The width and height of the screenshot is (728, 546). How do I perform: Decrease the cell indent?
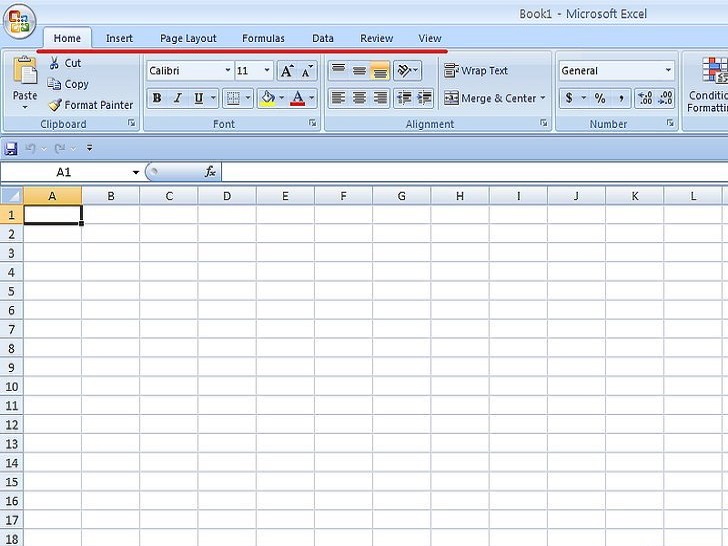pyautogui.click(x=404, y=98)
